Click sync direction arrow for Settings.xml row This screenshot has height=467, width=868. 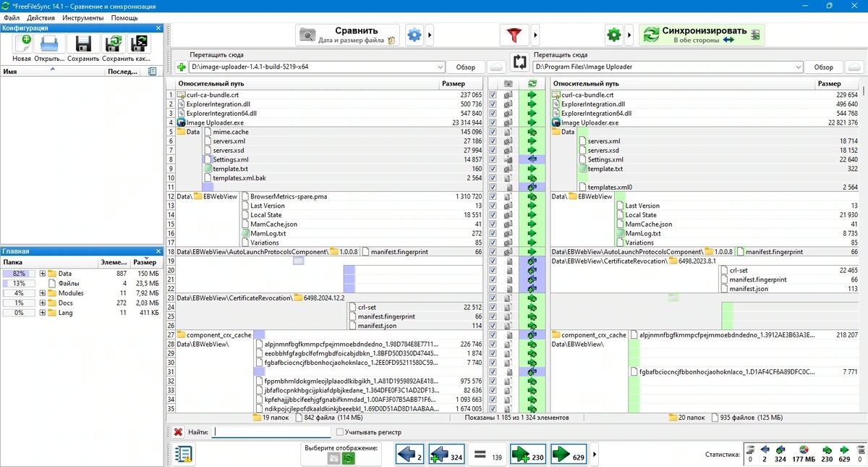click(532, 159)
